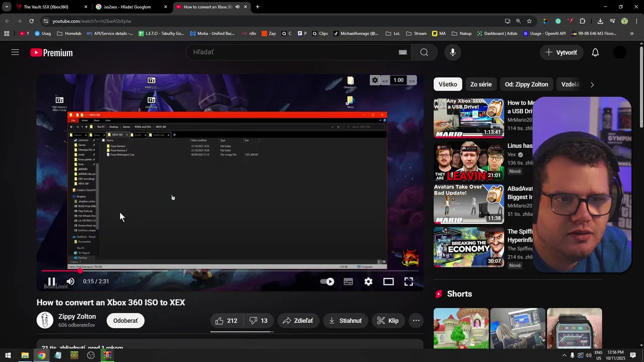Show more filter chips with arrow

(x=592, y=84)
